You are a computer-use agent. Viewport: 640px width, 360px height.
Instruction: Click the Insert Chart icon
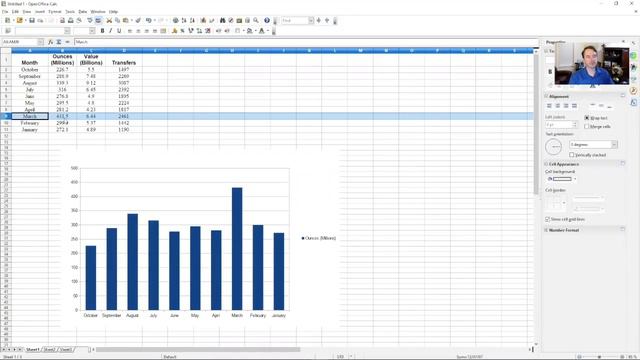point(203,20)
